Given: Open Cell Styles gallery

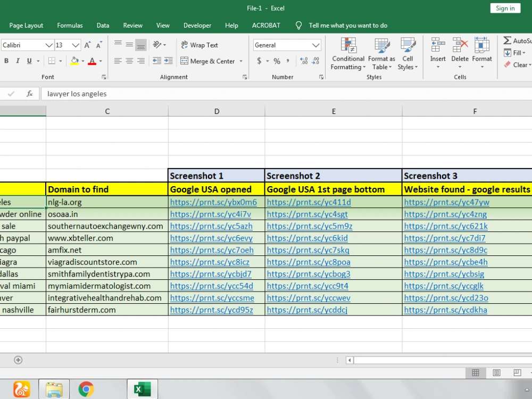Looking at the screenshot, I should click(x=408, y=54).
